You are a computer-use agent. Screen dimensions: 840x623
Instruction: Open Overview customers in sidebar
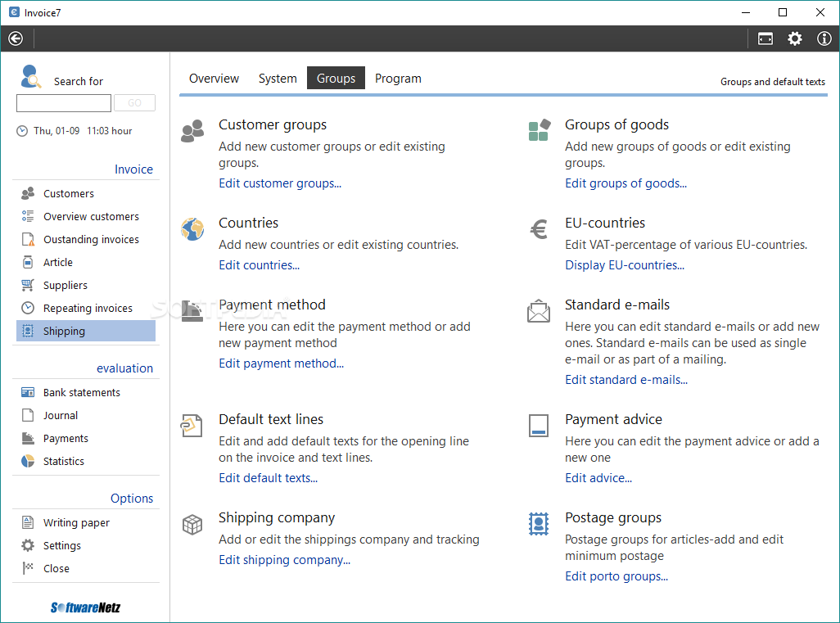click(x=86, y=216)
